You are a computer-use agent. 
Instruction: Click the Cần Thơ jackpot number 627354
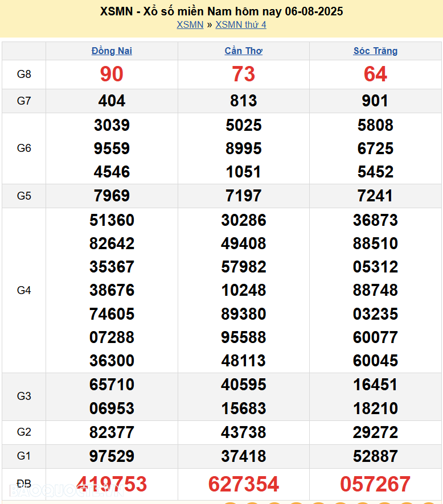244,484
